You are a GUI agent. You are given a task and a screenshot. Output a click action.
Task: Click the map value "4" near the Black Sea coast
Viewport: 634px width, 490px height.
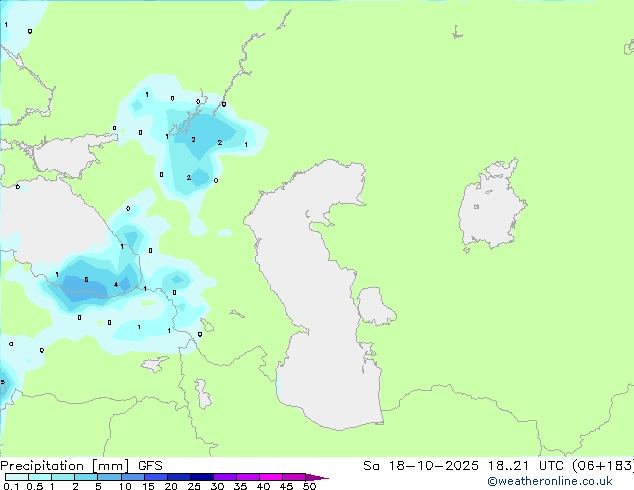coord(116,285)
